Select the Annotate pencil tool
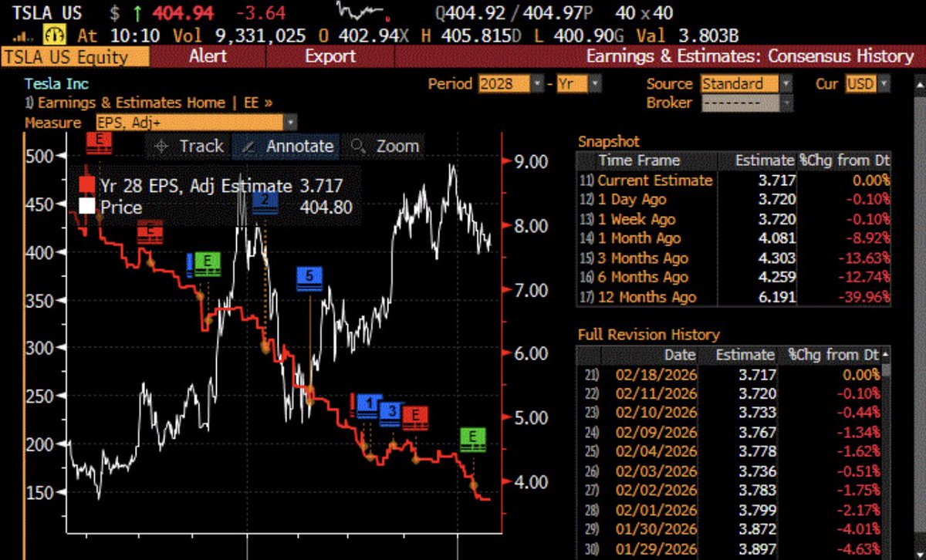926x560 pixels. pyautogui.click(x=286, y=146)
